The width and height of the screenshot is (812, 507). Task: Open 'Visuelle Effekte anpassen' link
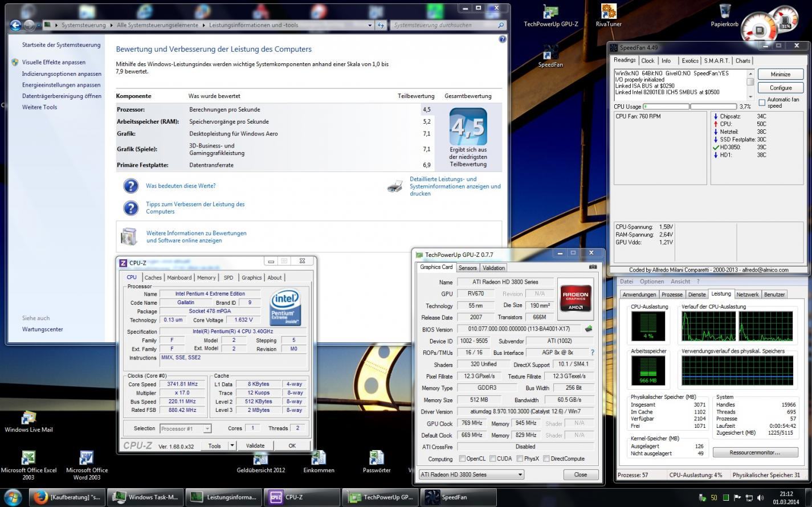point(54,62)
